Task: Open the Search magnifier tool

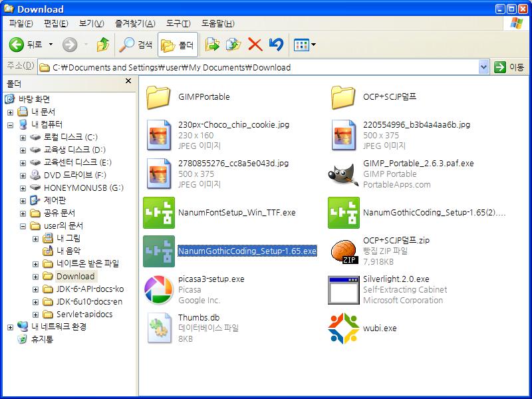Action: [136, 45]
